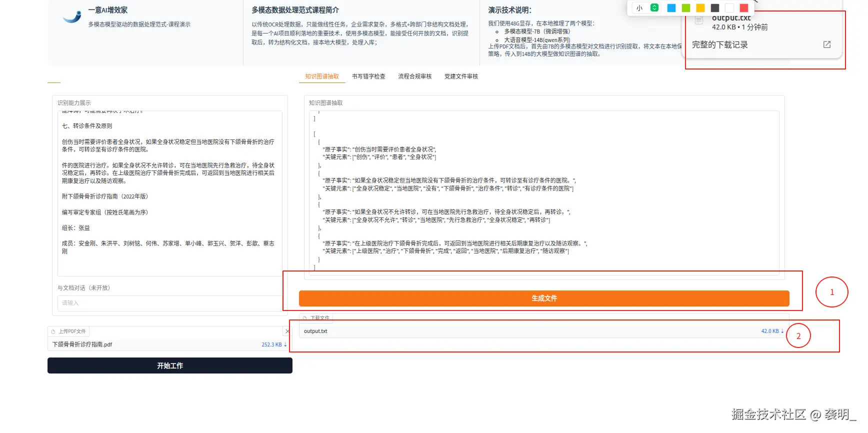
Task: Choose the dark gray color swatch
Action: (715, 8)
